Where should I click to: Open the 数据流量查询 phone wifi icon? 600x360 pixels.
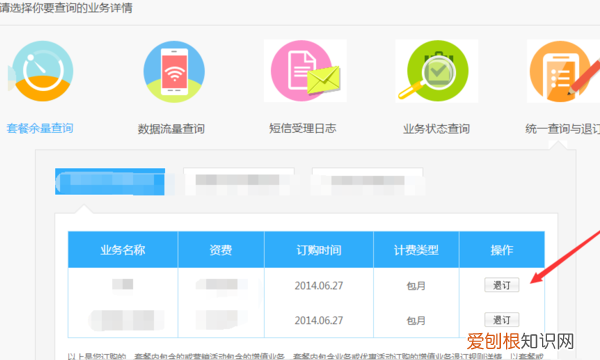(x=174, y=72)
